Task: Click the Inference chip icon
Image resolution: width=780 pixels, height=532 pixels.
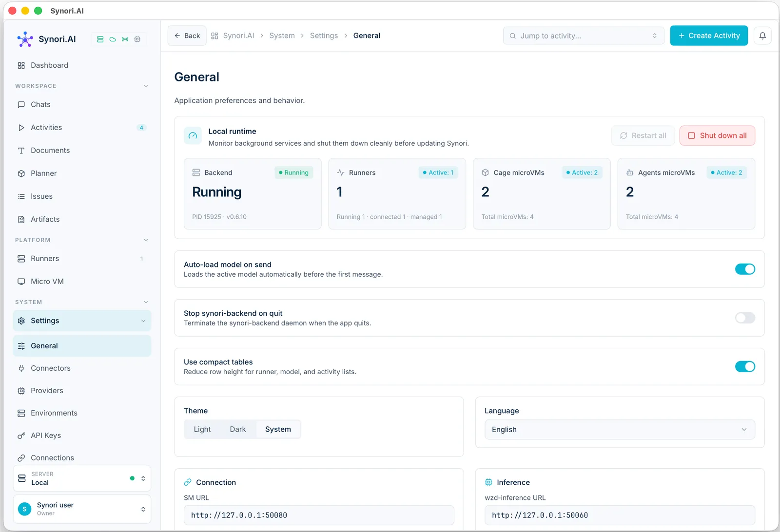Action: (x=488, y=482)
